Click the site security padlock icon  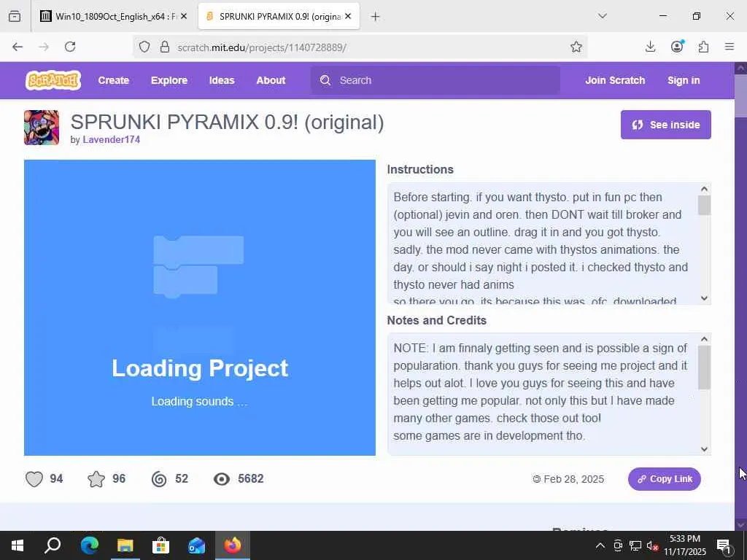(165, 47)
